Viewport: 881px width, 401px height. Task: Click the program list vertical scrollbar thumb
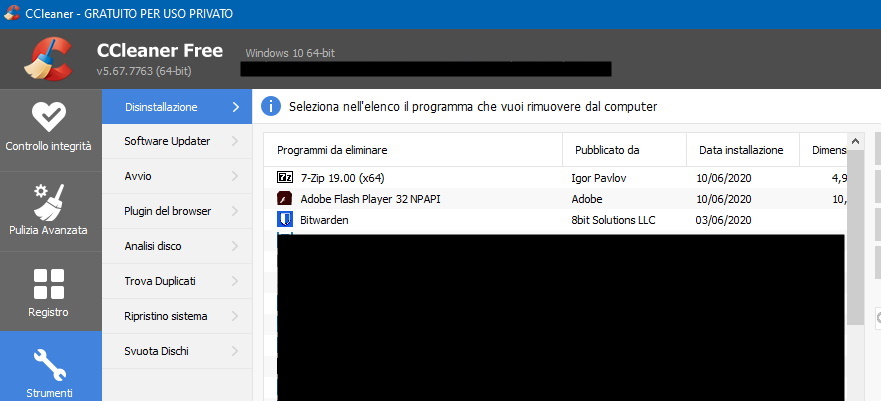855,238
